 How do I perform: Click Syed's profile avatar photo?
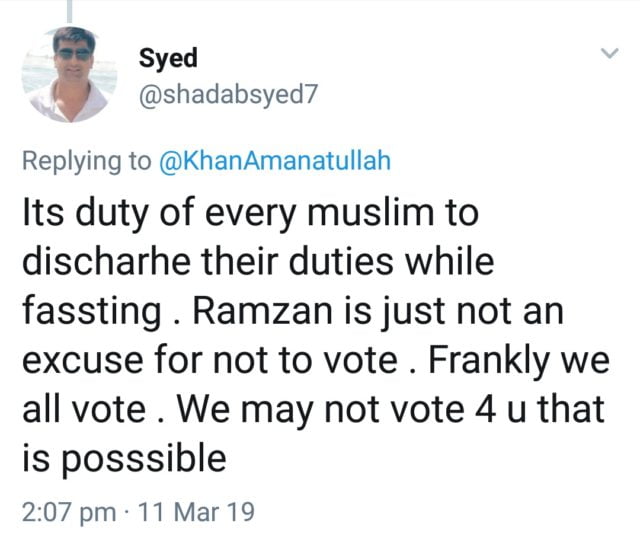(x=68, y=74)
